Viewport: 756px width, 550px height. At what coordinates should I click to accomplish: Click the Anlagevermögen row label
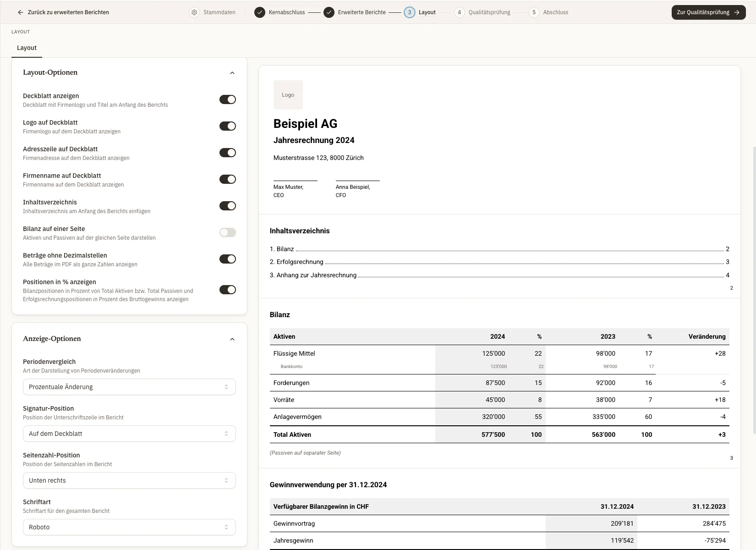coord(297,417)
